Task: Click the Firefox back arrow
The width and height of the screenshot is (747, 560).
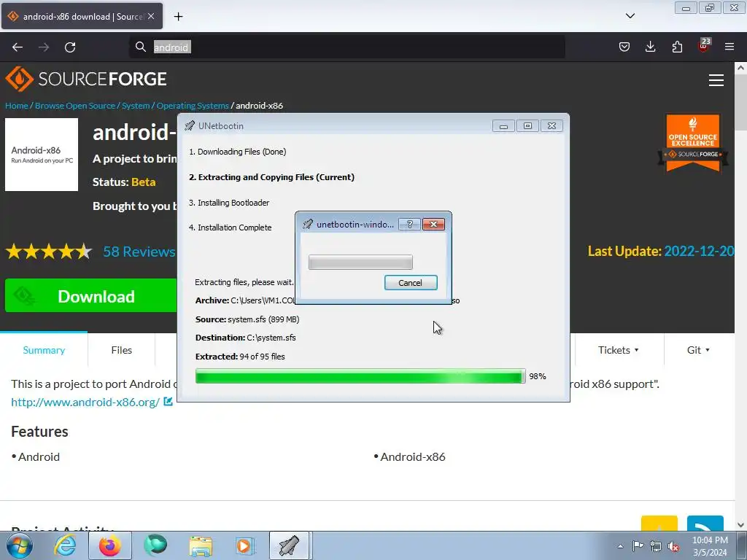Action: tap(18, 47)
